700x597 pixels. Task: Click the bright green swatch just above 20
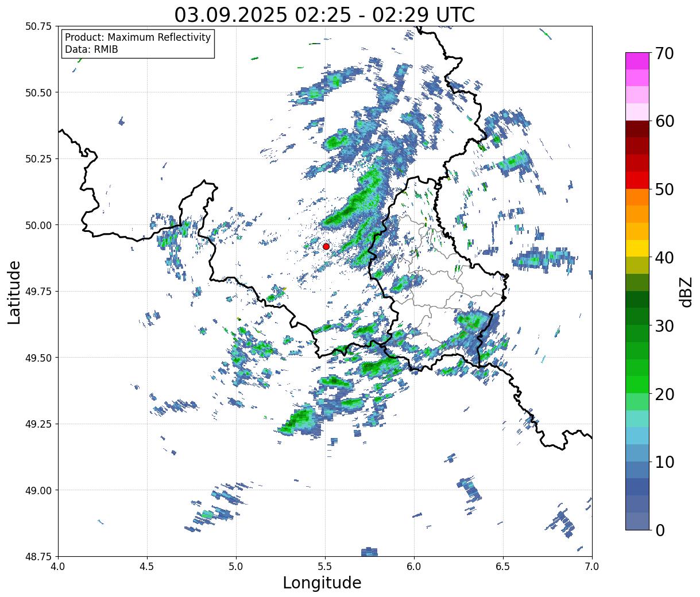point(637,385)
